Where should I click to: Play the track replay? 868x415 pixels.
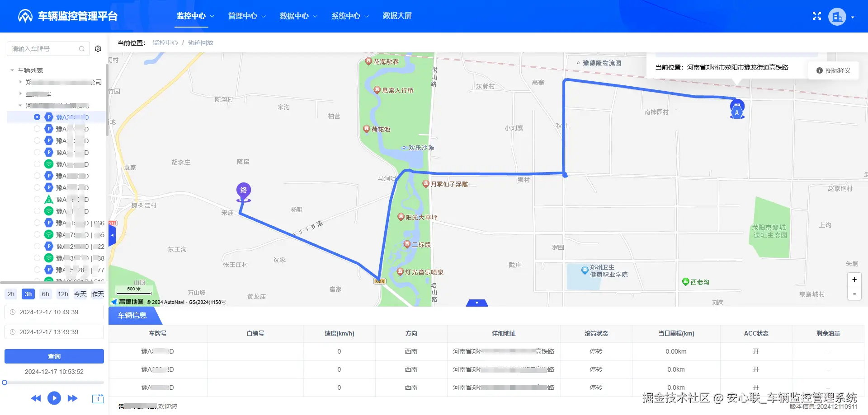tap(54, 398)
